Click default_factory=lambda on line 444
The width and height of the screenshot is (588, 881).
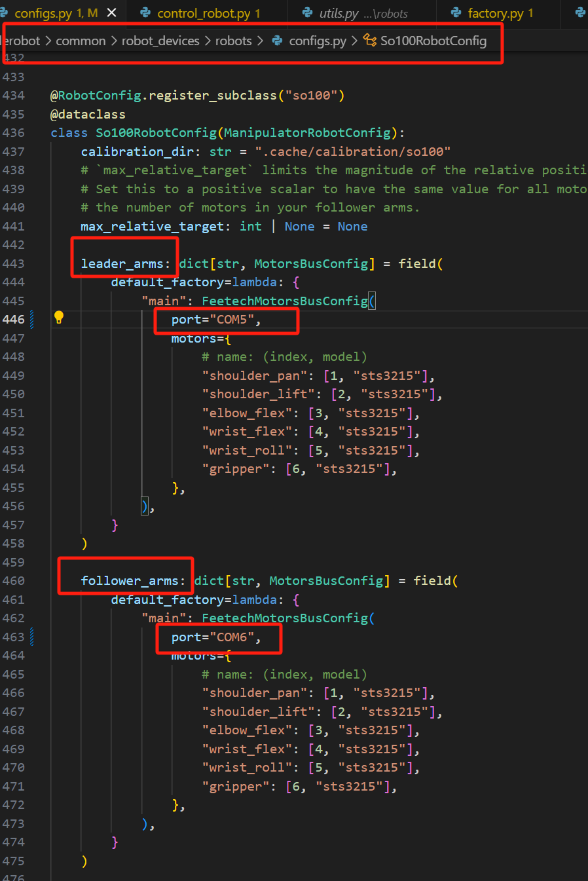pyautogui.click(x=194, y=282)
